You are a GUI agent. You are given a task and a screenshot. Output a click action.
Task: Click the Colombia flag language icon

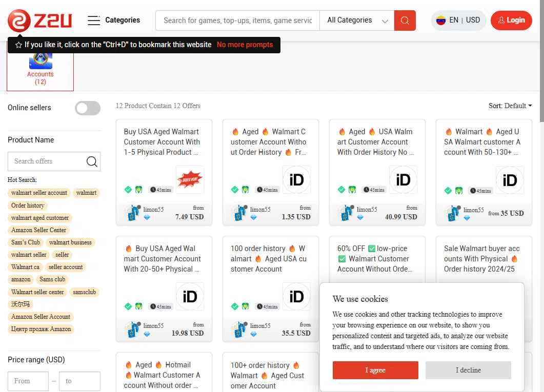[x=440, y=20]
